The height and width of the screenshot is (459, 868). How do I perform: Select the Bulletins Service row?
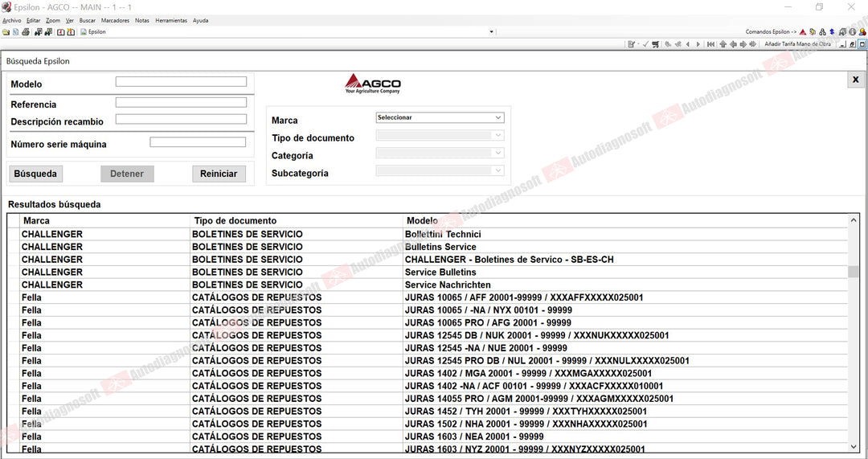[428, 247]
